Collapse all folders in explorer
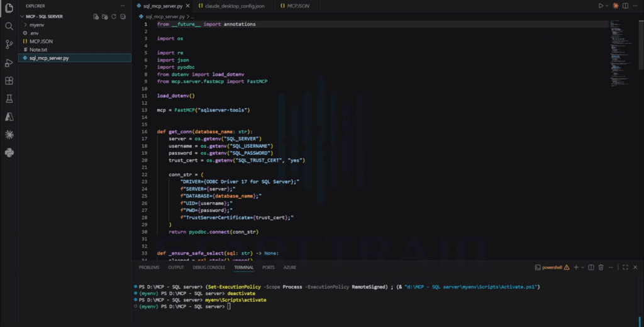This screenshot has width=644, height=327. [123, 16]
